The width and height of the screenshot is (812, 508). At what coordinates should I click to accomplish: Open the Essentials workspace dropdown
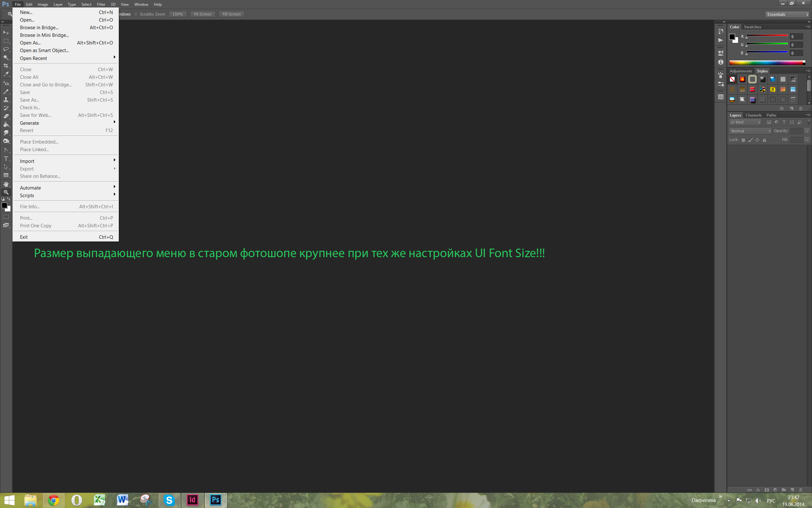[x=788, y=15]
